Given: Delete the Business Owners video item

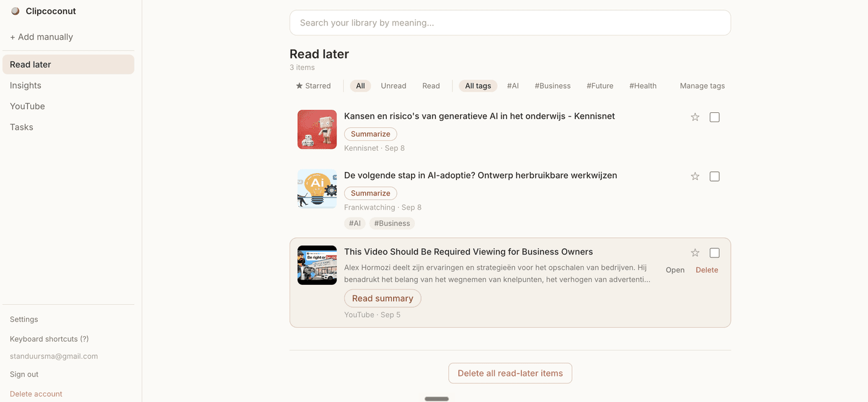Looking at the screenshot, I should (707, 270).
